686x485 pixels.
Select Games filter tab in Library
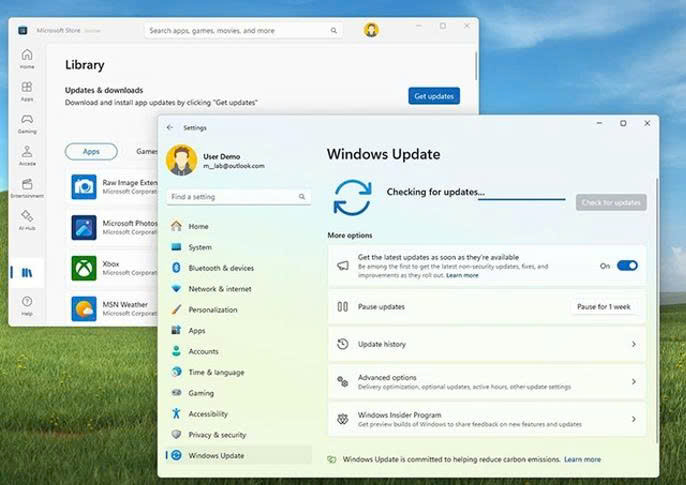(147, 151)
